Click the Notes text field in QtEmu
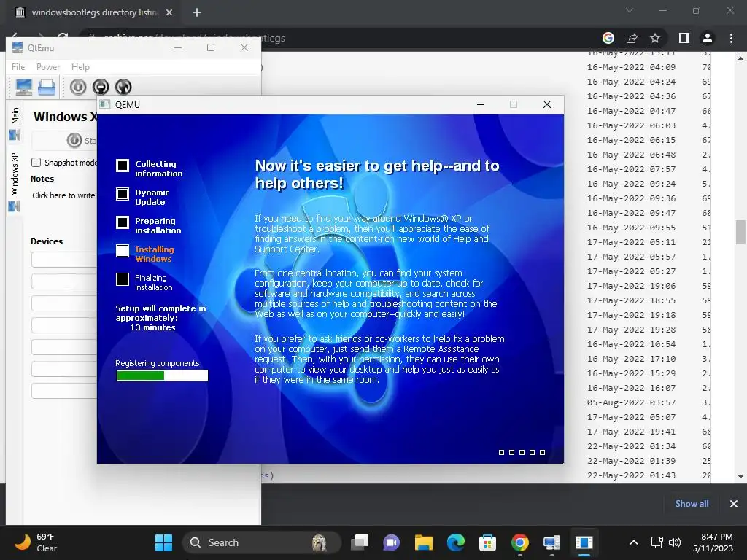 point(64,195)
